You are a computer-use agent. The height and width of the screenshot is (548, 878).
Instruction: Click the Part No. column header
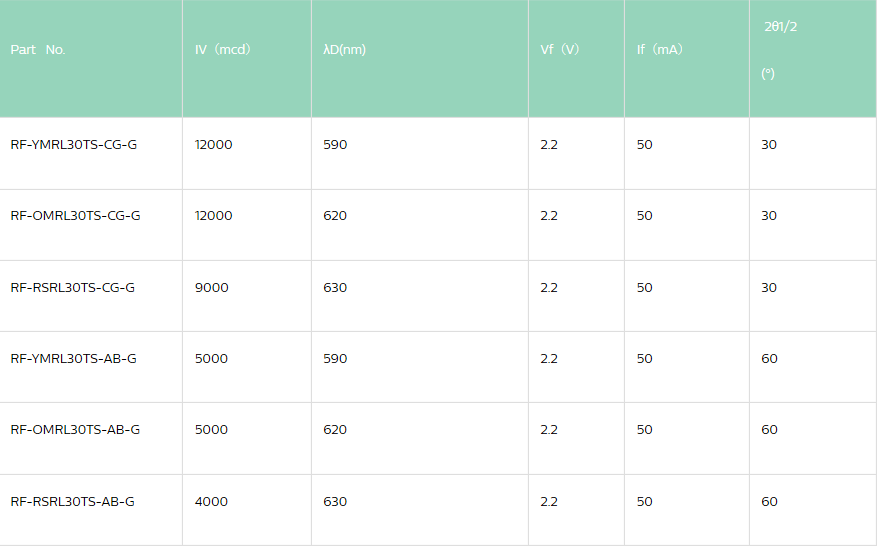click(x=38, y=50)
